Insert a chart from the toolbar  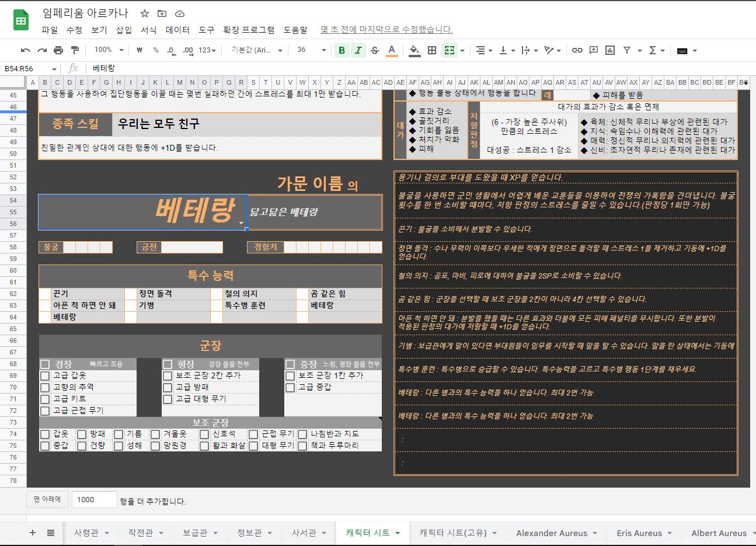[610, 50]
